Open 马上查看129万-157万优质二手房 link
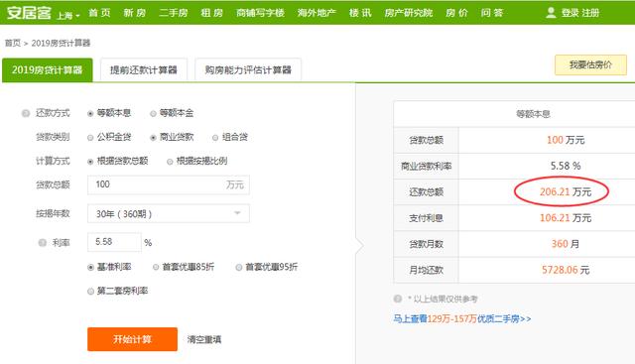Image resolution: width=635 pixels, height=364 pixels. click(x=462, y=318)
